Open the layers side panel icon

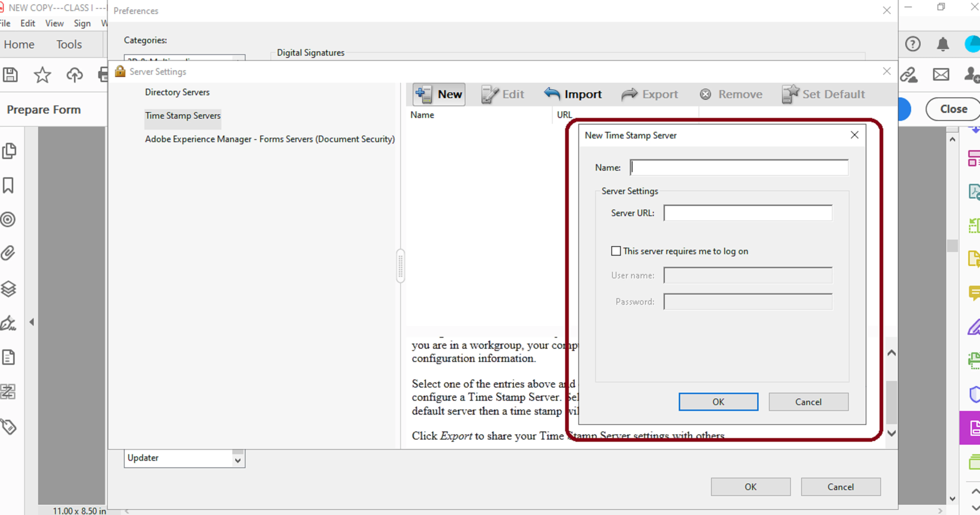click(x=8, y=289)
